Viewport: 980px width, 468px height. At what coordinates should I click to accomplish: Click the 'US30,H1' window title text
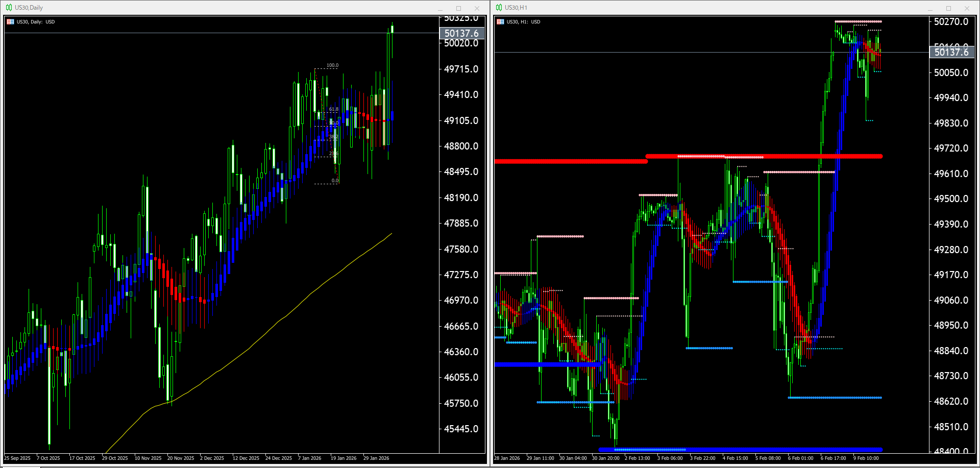point(516,8)
